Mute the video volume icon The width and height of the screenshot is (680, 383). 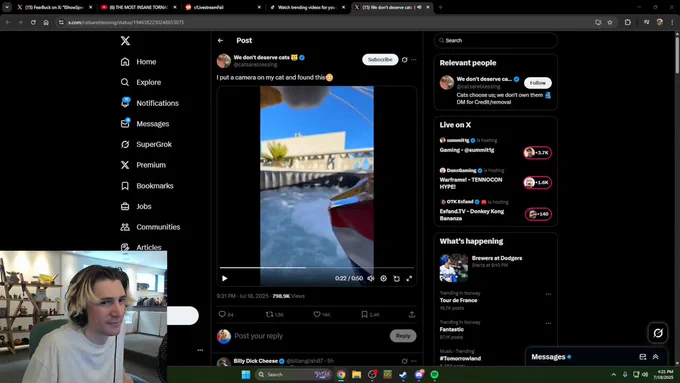[370, 278]
